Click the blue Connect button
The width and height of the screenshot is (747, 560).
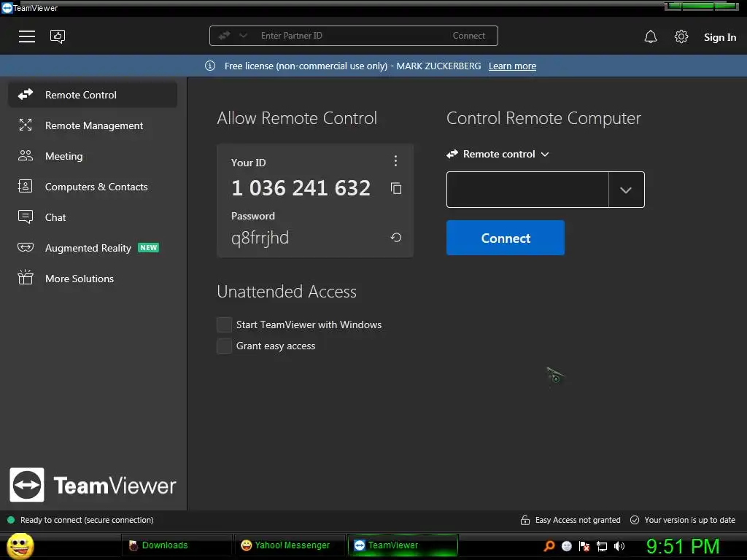click(x=506, y=238)
